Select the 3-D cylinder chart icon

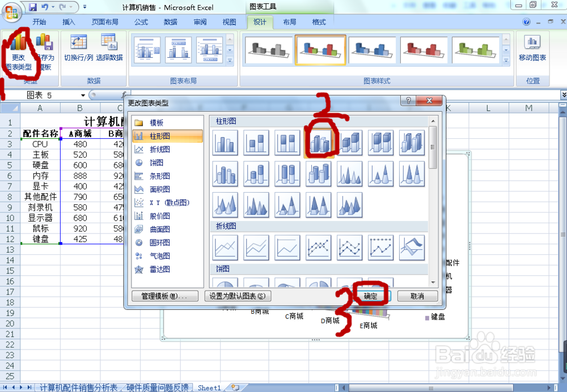click(319, 174)
